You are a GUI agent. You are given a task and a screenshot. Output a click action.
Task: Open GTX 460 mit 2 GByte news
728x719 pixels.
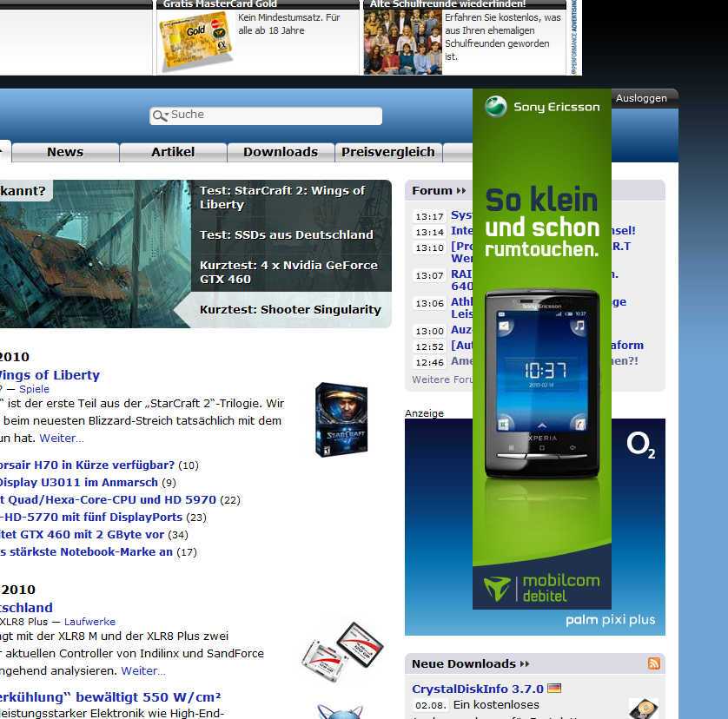(x=82, y=535)
